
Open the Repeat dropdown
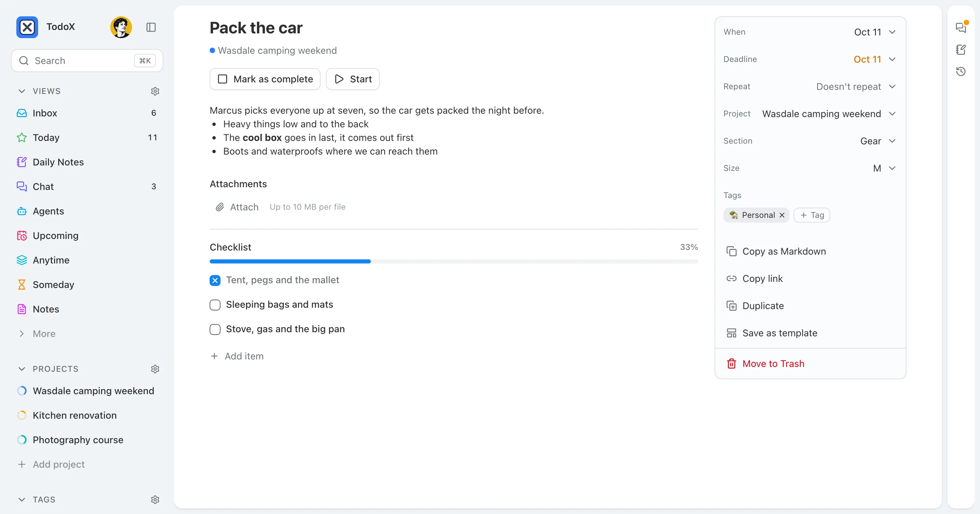click(x=856, y=86)
